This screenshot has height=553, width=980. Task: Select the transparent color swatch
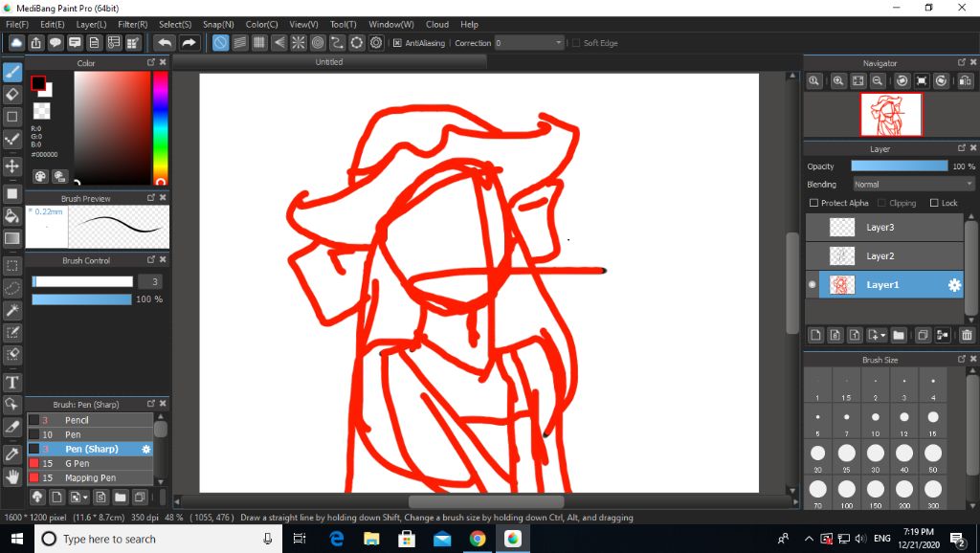(41, 111)
